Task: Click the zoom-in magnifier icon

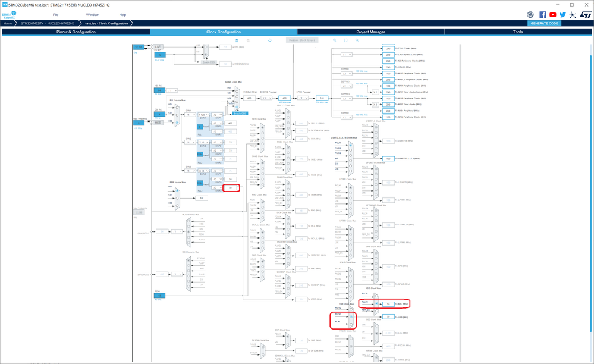Action: point(335,40)
